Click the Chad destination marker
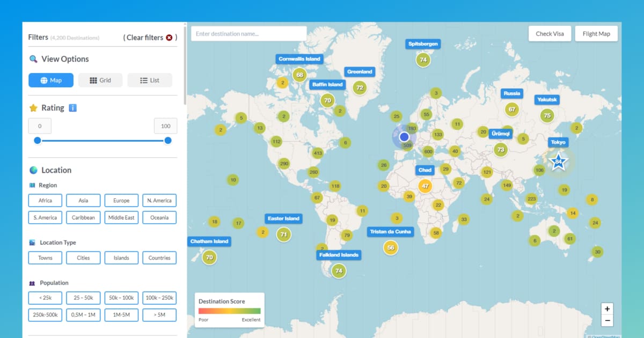 (x=425, y=185)
